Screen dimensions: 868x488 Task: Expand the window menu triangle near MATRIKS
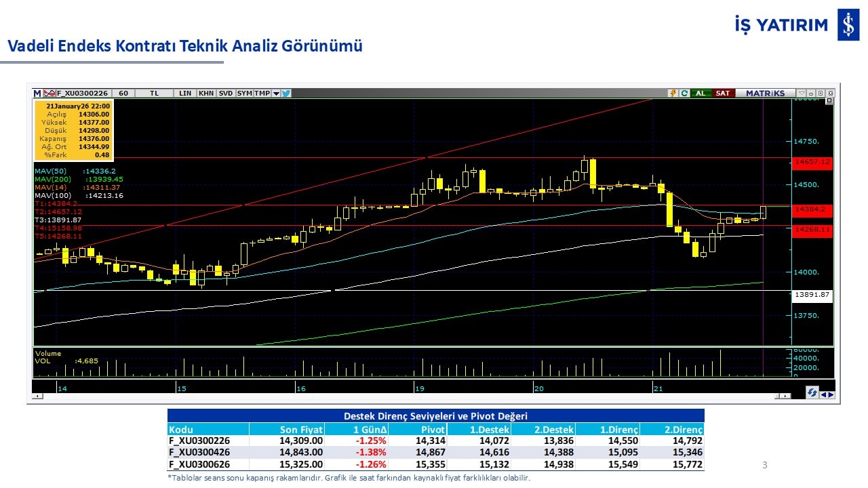point(802,94)
